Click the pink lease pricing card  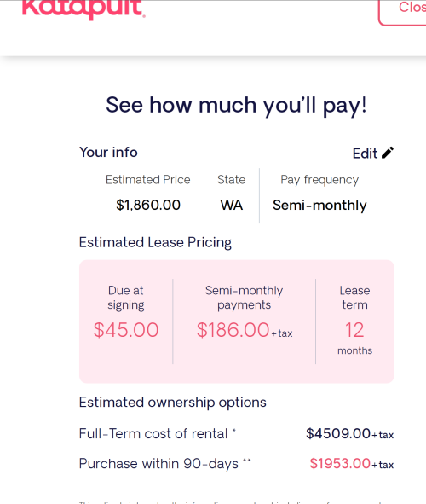point(237,322)
